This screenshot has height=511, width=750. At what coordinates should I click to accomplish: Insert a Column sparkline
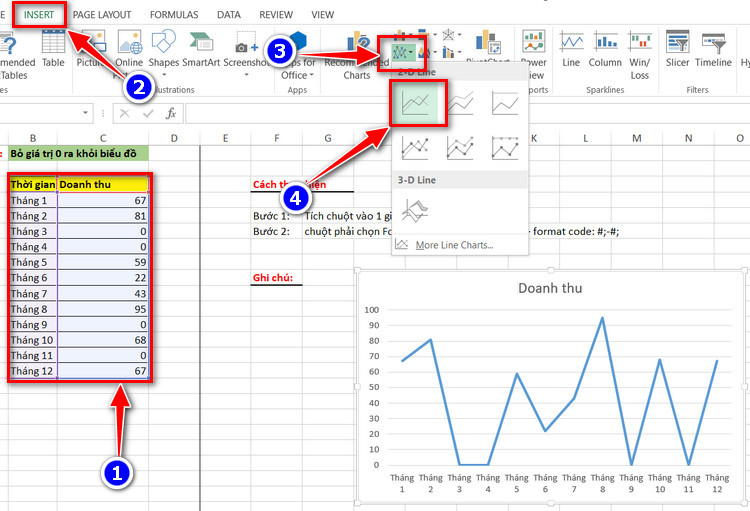tap(605, 49)
